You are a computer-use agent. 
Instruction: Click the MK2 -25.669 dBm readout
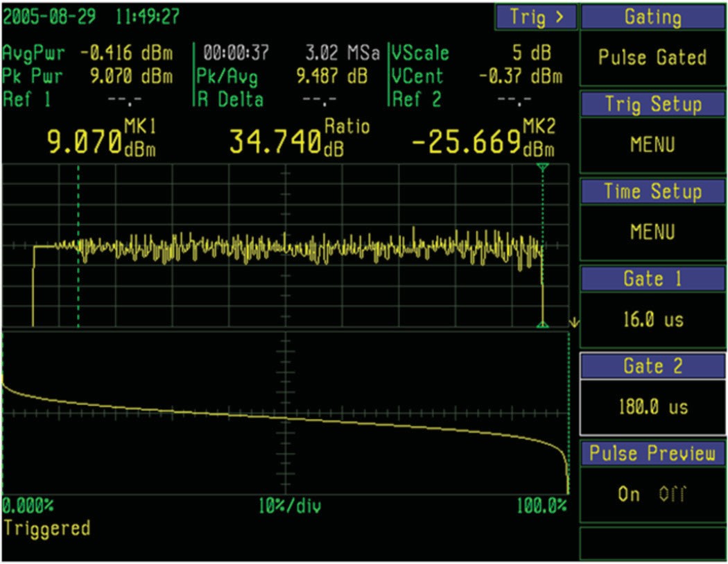pos(483,138)
